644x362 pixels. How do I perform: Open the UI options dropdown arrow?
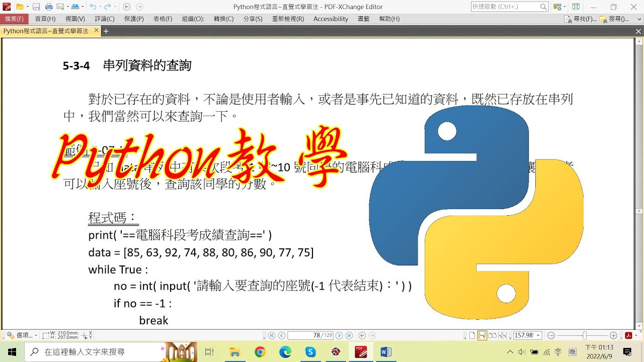pyautogui.click(x=563, y=7)
